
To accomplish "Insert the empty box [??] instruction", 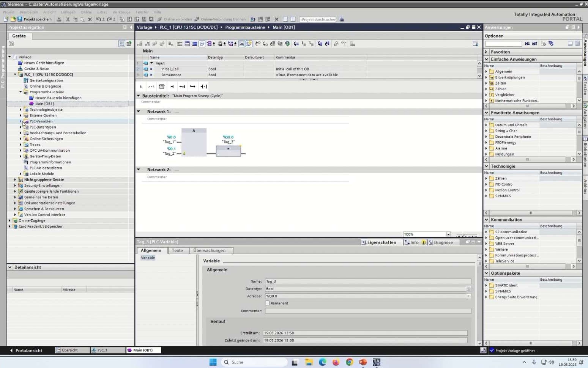I will tap(162, 86).
